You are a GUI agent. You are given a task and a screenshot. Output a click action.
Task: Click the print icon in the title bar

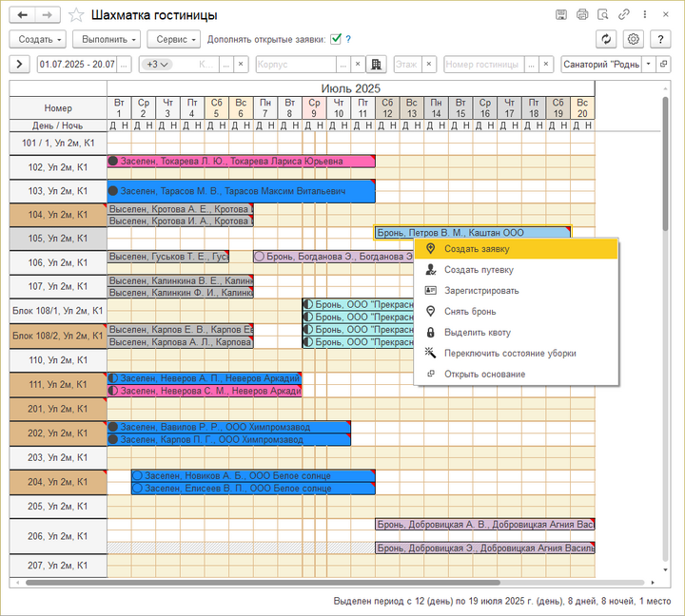582,14
